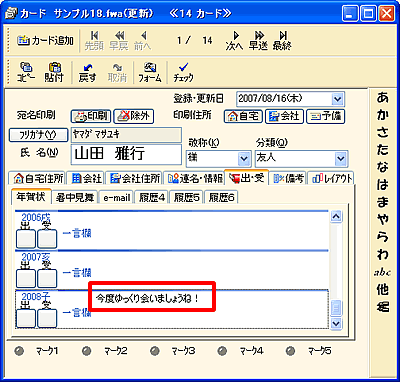Switch to the 連名・情報 tab

pyautogui.click(x=195, y=179)
